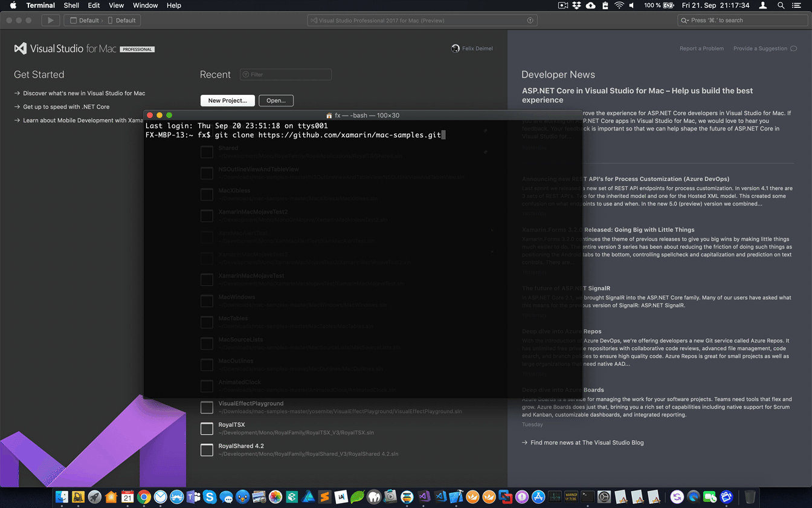Open Messages in the Dock
The height and width of the screenshot is (508, 812).
(x=226, y=497)
